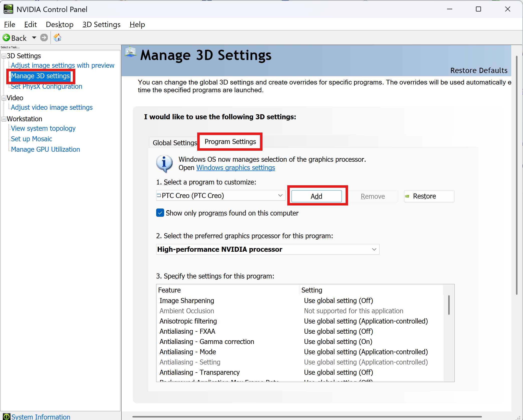Click the Add program button
Viewport: 523px width, 420px height.
click(x=317, y=196)
